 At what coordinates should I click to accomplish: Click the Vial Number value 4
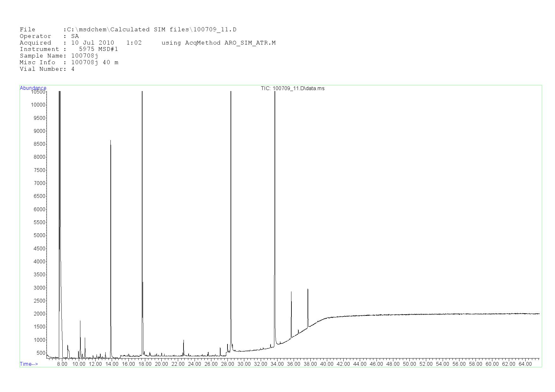click(x=73, y=69)
